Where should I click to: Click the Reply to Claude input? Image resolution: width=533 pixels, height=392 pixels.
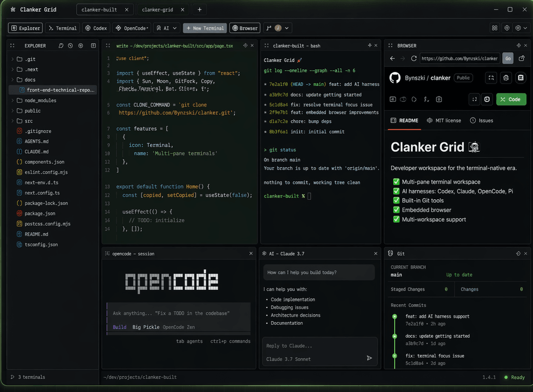pyautogui.click(x=320, y=352)
